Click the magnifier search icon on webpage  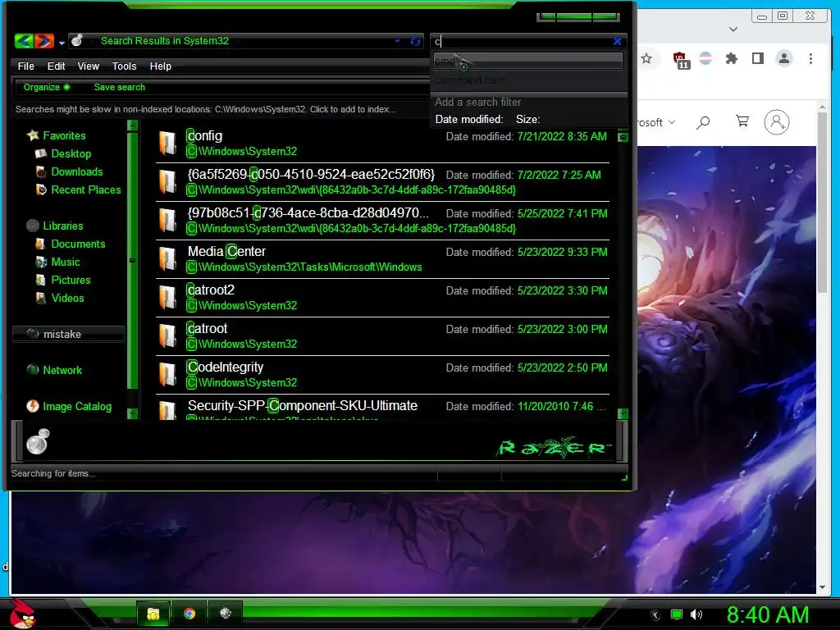pos(703,123)
